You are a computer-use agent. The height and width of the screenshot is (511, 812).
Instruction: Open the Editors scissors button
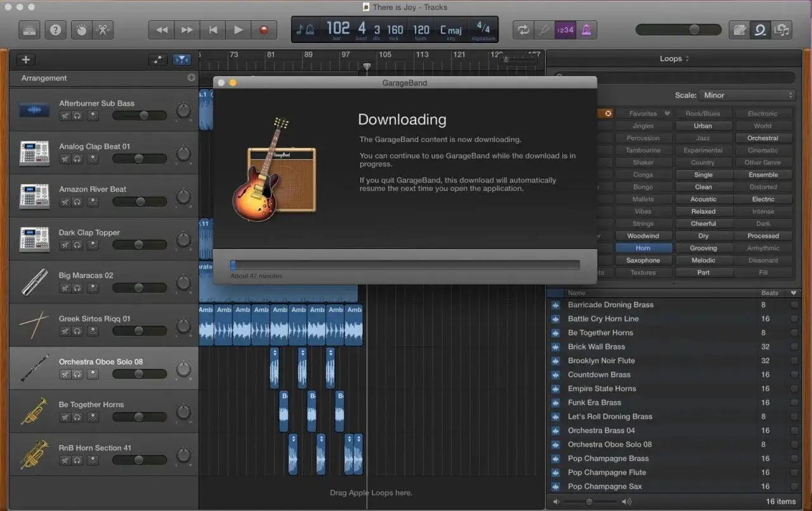tap(103, 29)
